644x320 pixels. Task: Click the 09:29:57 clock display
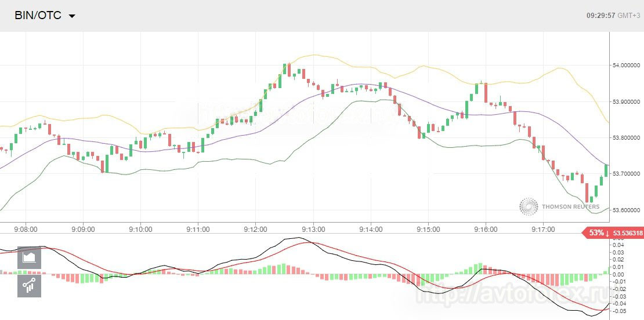click(600, 16)
